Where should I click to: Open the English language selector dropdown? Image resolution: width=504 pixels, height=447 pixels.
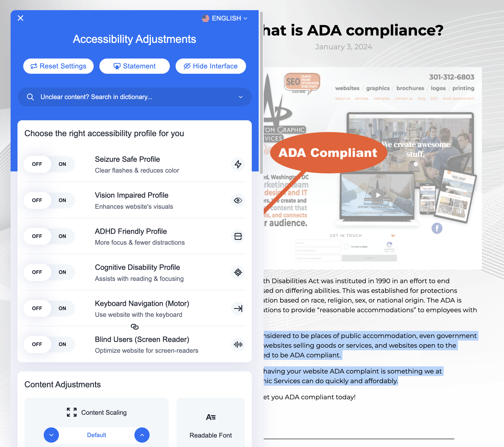coord(224,18)
